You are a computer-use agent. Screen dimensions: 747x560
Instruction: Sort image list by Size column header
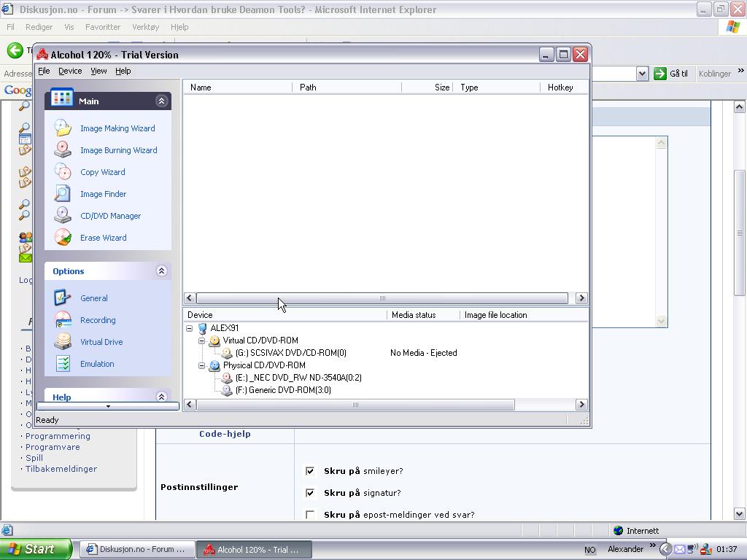pyautogui.click(x=427, y=87)
